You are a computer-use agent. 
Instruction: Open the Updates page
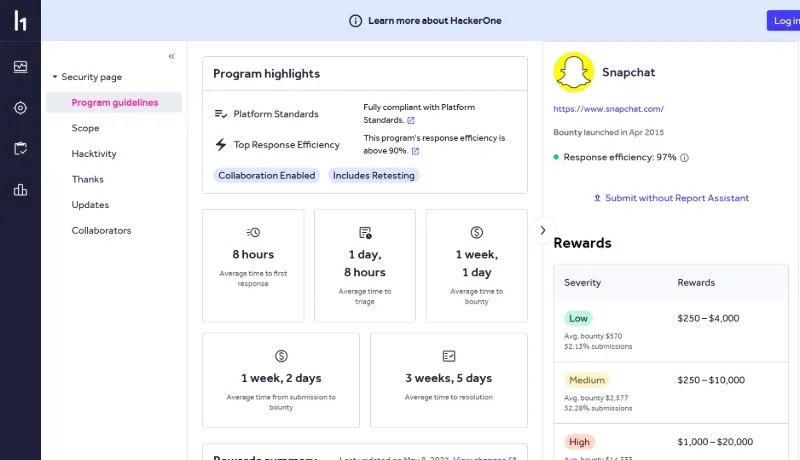click(x=90, y=205)
